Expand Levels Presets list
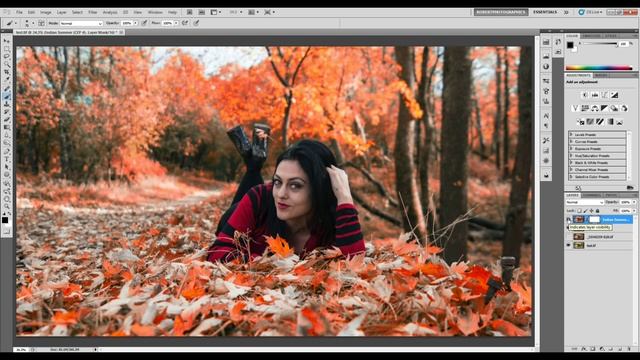This screenshot has height=360, width=640. 597,135
